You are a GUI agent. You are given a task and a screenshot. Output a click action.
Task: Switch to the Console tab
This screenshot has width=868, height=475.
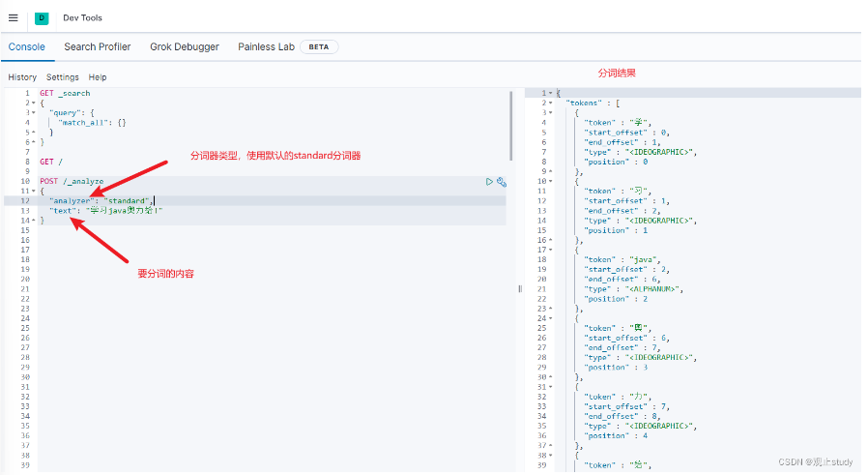pyautogui.click(x=26, y=47)
